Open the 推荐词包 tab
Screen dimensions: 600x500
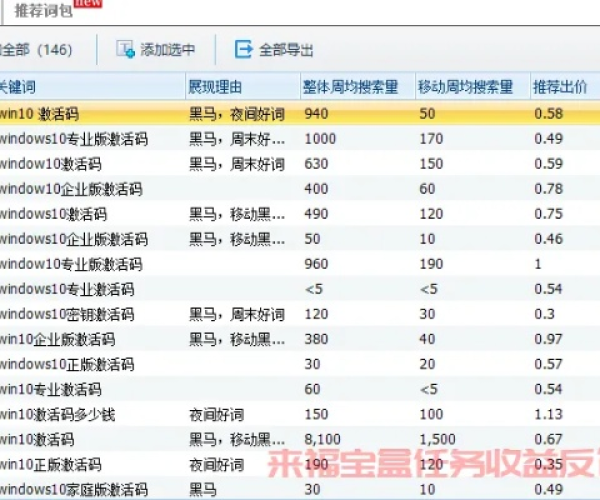pos(43,10)
